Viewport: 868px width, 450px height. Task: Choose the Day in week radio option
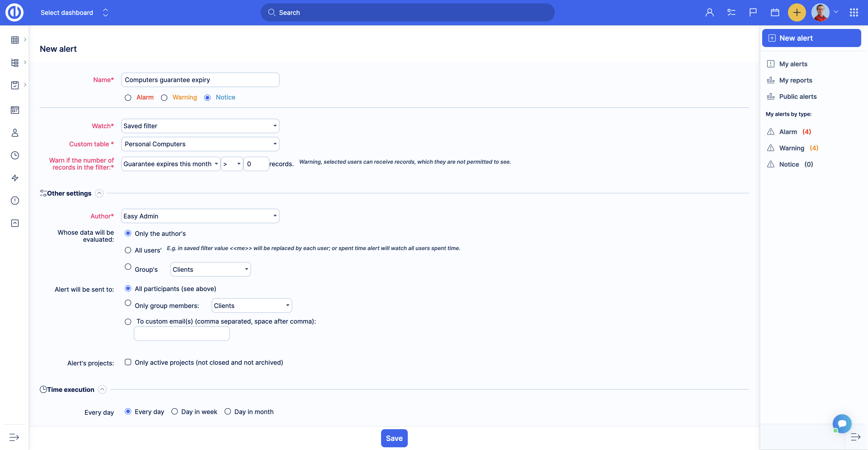pyautogui.click(x=175, y=411)
